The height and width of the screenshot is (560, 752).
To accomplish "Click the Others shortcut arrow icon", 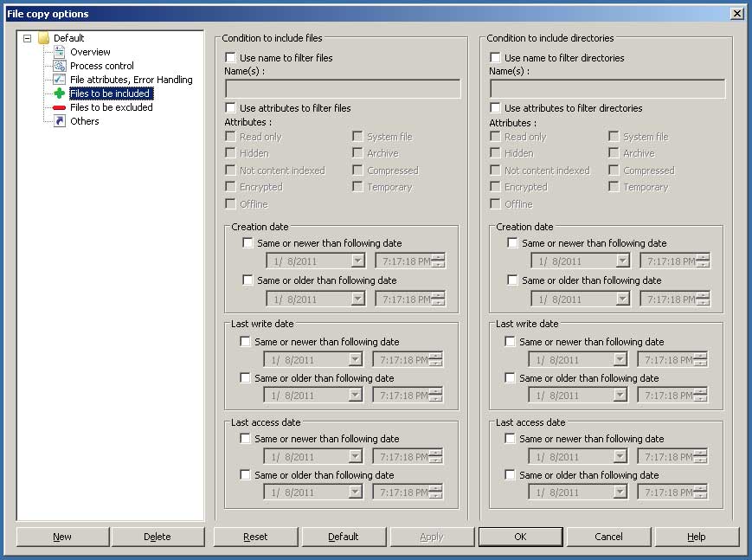I will [59, 121].
